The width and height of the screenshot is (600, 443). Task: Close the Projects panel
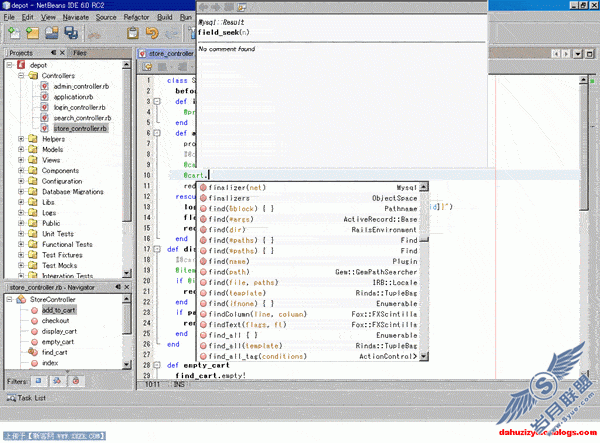pos(62,52)
